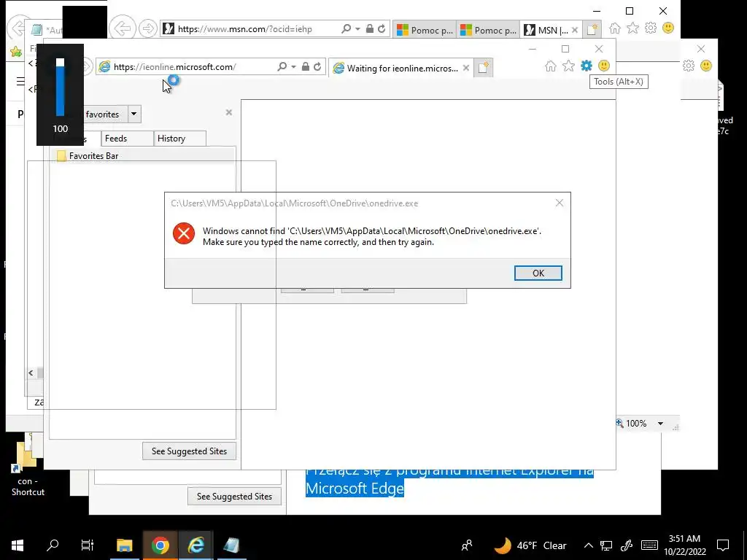Click Forward button in the msn.com window
This screenshot has height=560, width=747.
(x=147, y=28)
